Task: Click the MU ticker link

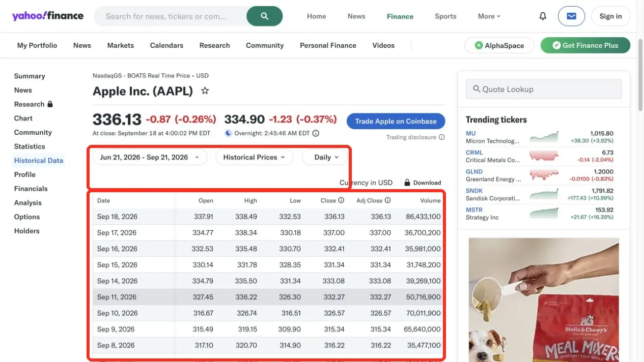Action: (x=470, y=133)
